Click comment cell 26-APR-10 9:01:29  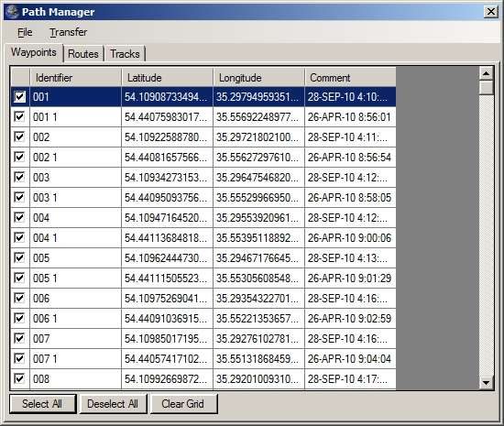350,278
